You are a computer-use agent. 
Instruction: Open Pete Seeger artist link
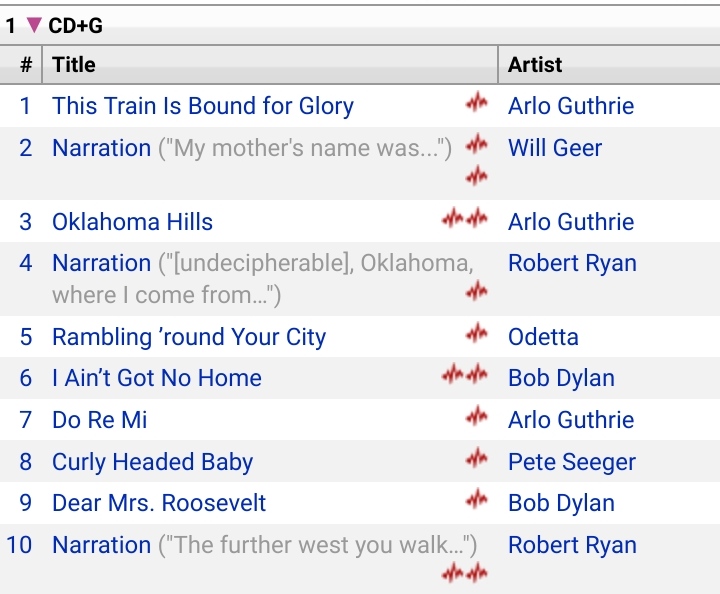click(x=572, y=462)
